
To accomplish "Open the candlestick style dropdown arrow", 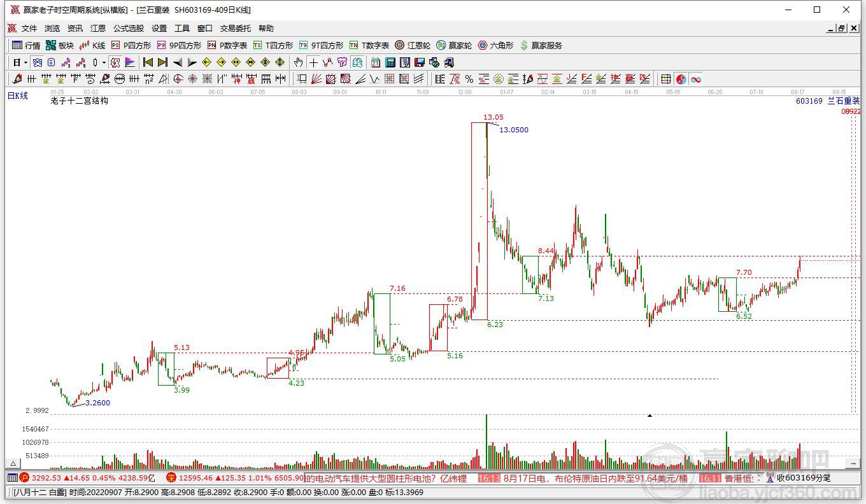I will coord(104,62).
